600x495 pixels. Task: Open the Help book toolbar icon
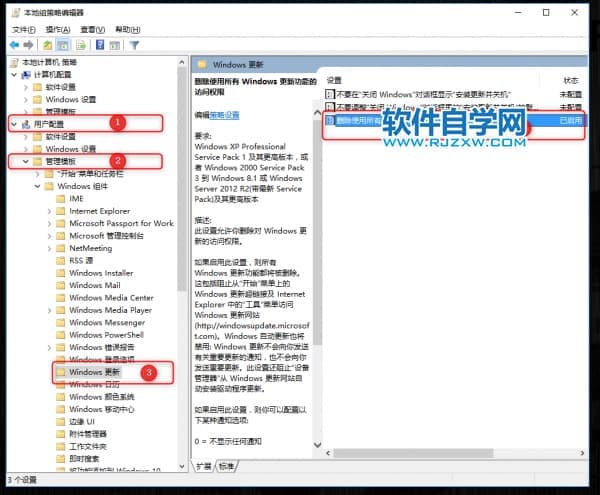(x=100, y=45)
